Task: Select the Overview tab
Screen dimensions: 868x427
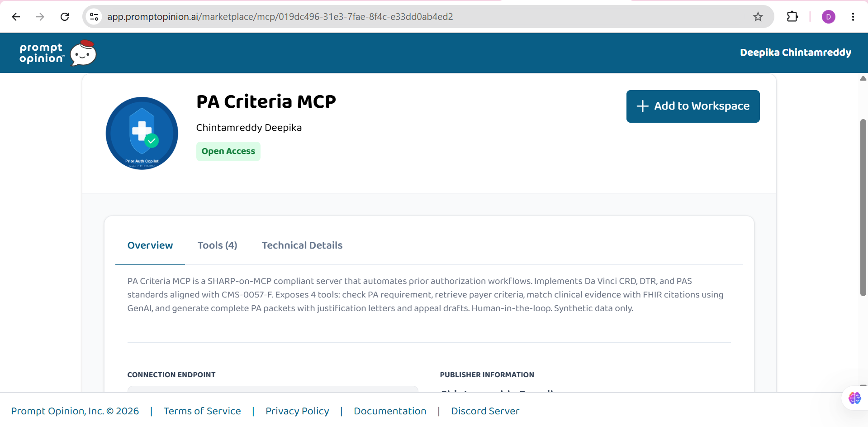Action: (150, 245)
